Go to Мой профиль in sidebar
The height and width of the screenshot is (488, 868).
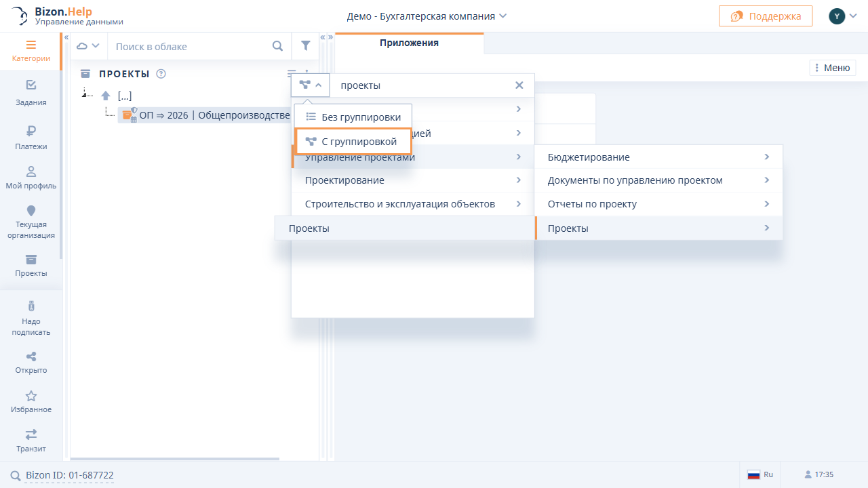click(x=31, y=178)
